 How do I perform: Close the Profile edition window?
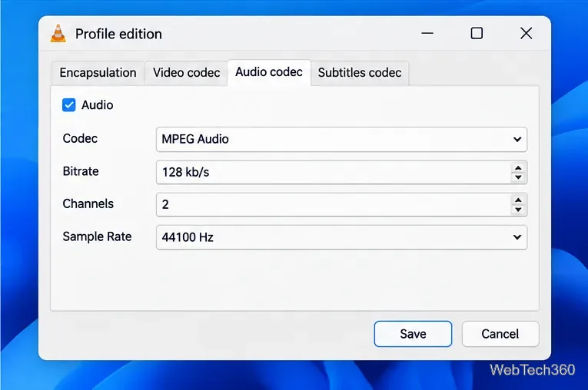[526, 33]
